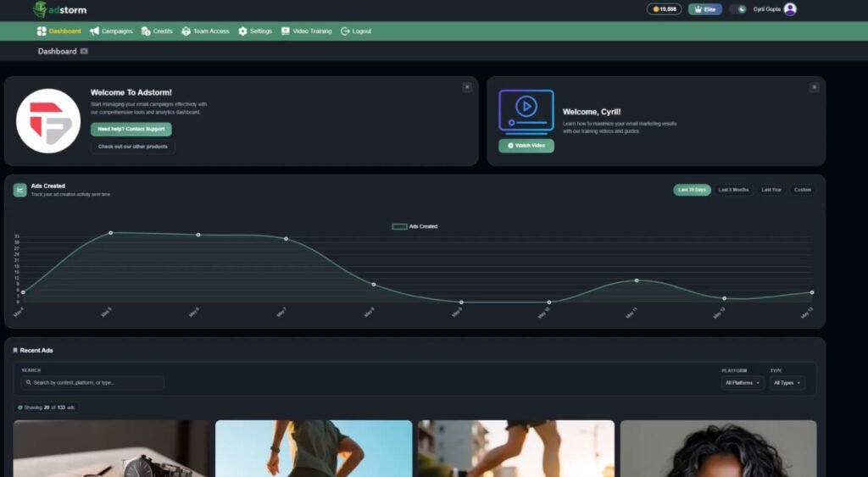Click the May 4 chart data point
The image size is (868, 477).
(x=23, y=292)
